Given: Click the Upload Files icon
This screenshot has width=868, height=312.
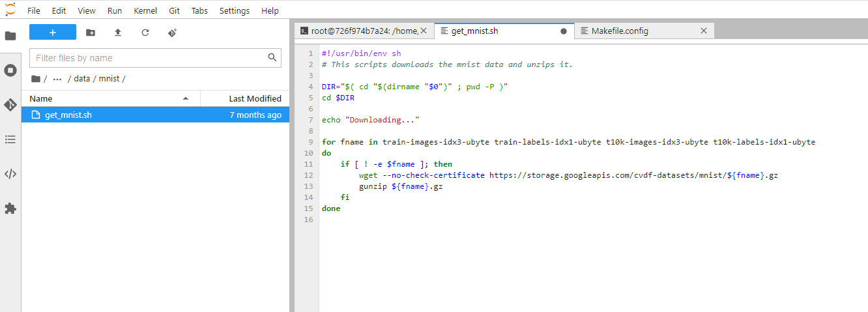Looking at the screenshot, I should coord(118,32).
